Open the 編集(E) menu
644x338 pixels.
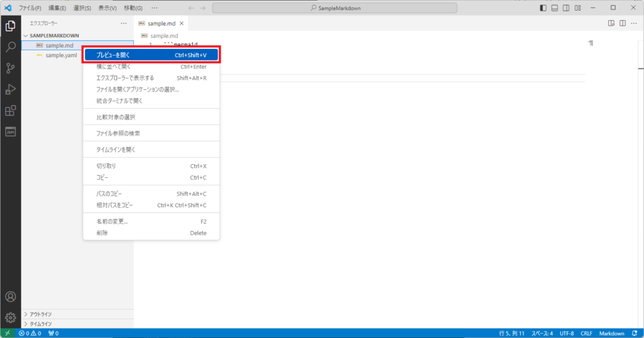tap(57, 8)
